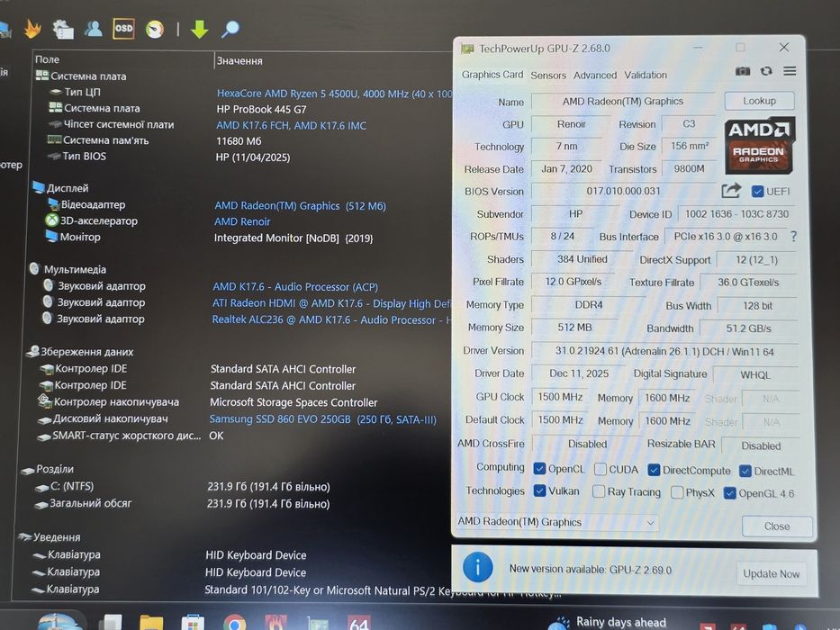
Task: Click the BIOS export share icon
Action: tap(731, 191)
